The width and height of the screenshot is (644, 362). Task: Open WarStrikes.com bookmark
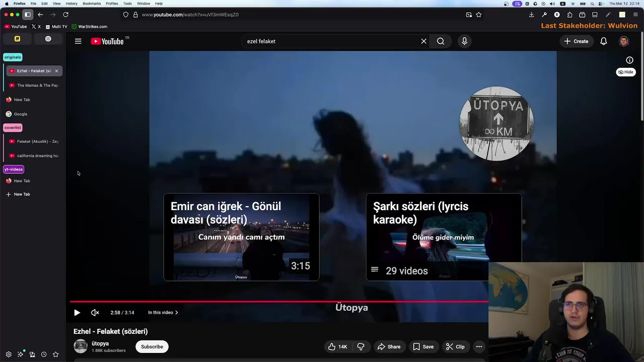[90, 26]
